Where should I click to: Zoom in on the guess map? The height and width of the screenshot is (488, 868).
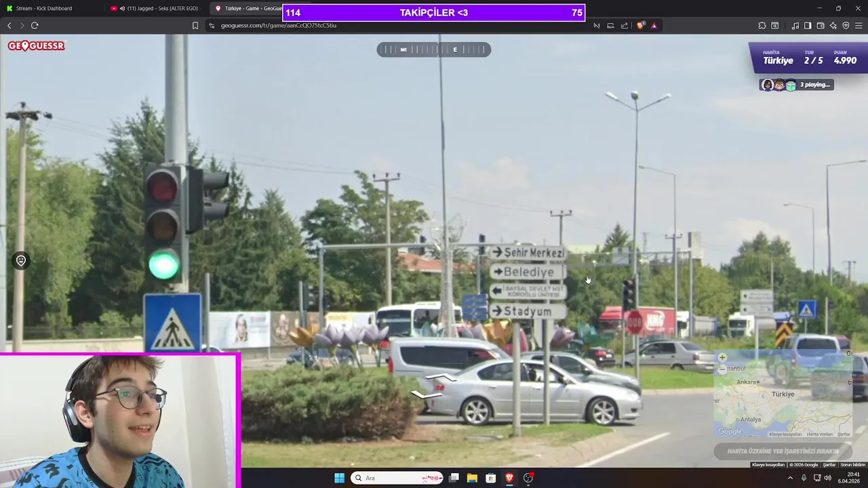click(x=722, y=358)
